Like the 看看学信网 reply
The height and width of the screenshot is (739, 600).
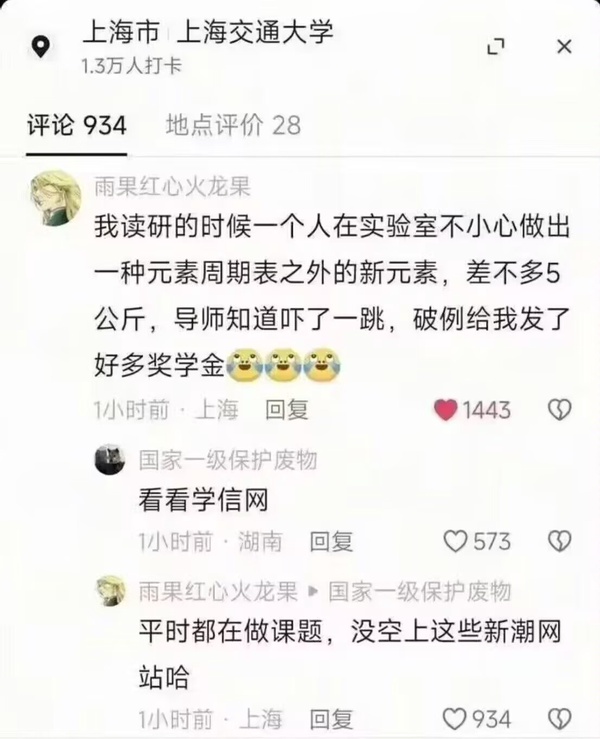coord(455,541)
